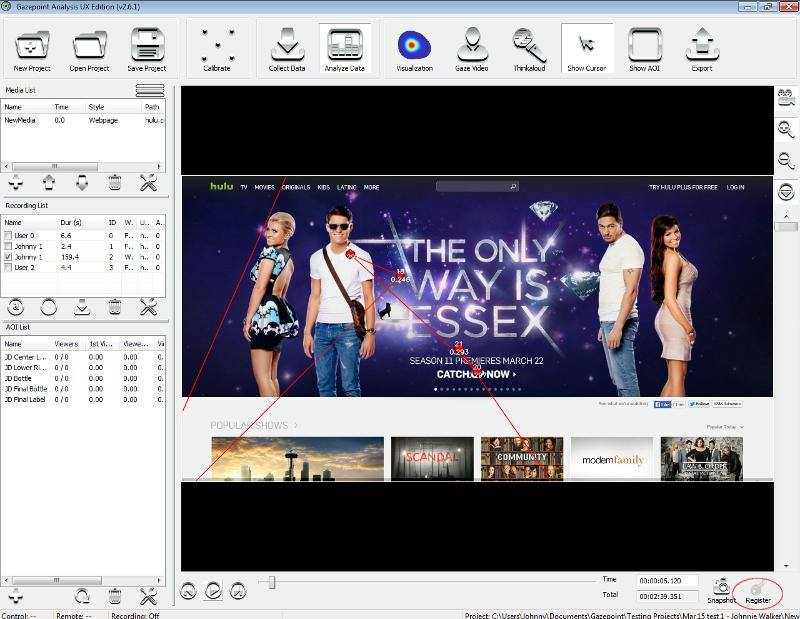Viewport: 800px width, 619px height.
Task: Select the JD Lower Ri... AOI row
Action: click(x=83, y=367)
